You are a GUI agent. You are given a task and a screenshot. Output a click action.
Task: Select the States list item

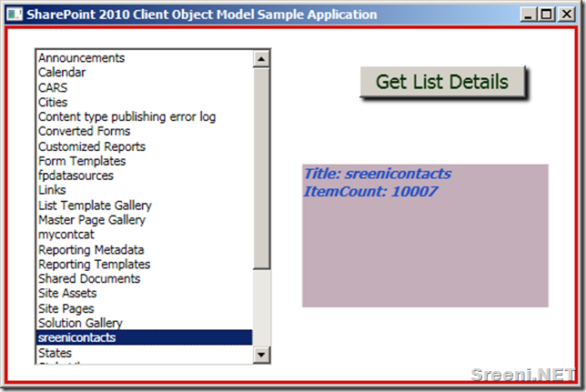[145, 352]
